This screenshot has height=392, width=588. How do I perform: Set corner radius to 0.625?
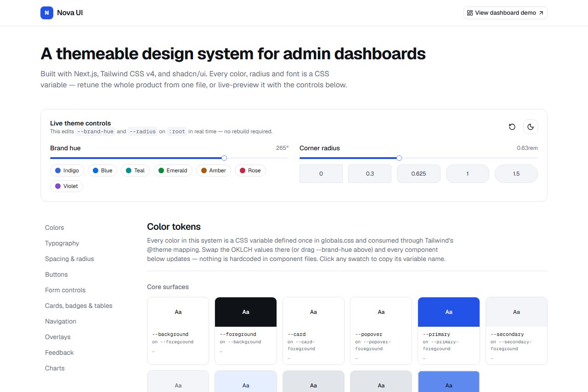click(x=418, y=174)
